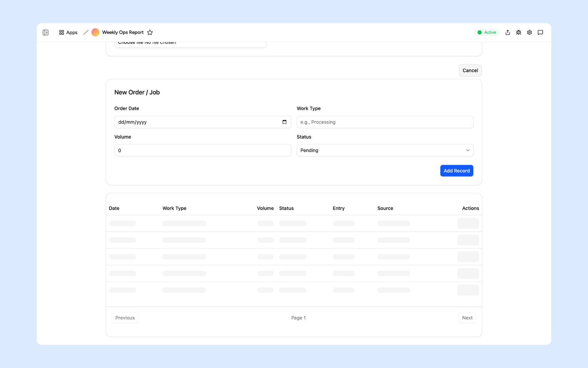Click the Status column header

286,208
